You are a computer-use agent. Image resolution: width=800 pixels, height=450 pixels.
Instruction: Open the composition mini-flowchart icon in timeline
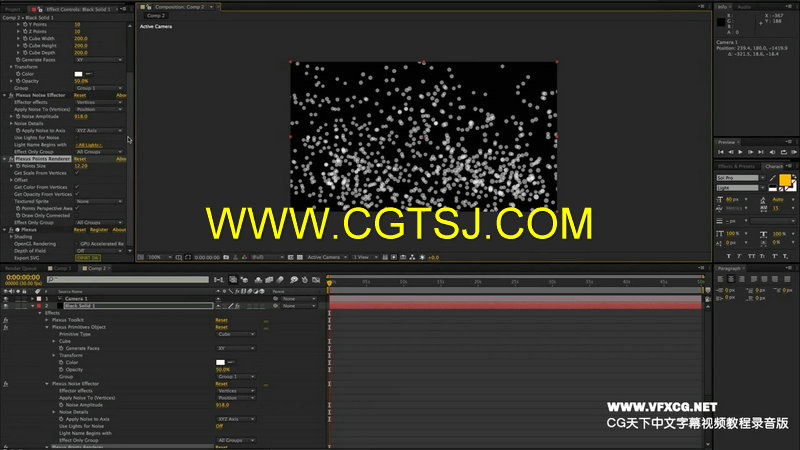coord(219,280)
